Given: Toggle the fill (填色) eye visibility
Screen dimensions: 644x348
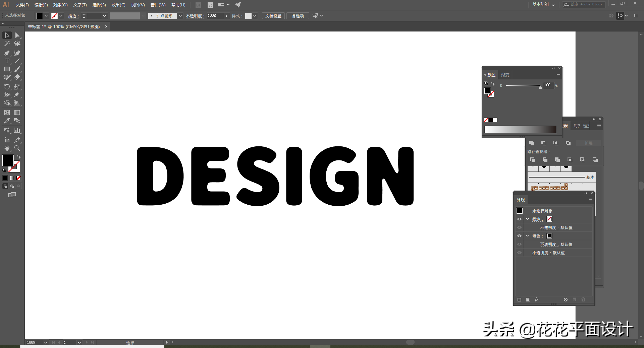Looking at the screenshot, I should click(519, 236).
